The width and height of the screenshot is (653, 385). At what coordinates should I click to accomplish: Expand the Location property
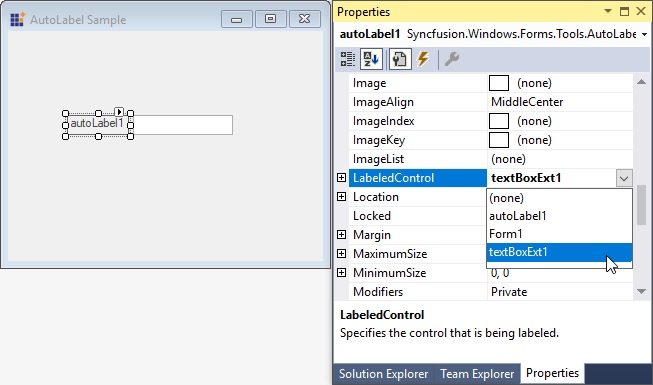pos(341,196)
